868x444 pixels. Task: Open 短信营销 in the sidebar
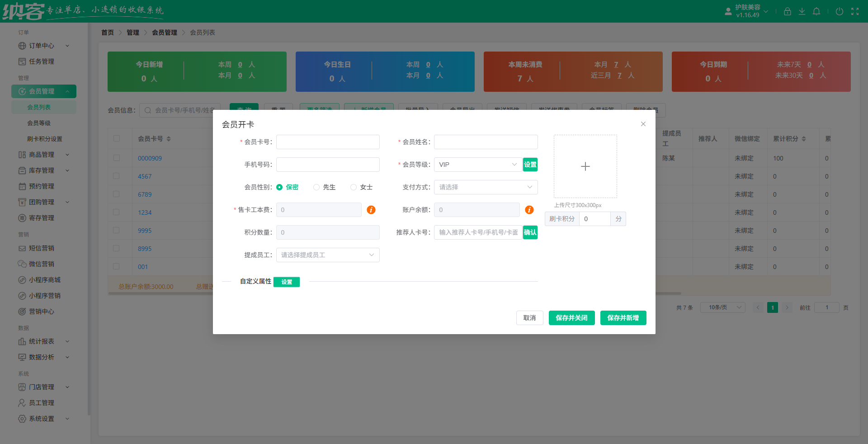click(x=44, y=248)
